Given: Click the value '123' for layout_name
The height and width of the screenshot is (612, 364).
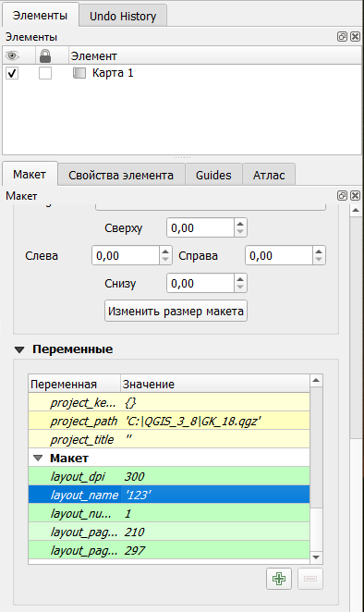Looking at the screenshot, I should [x=138, y=495].
